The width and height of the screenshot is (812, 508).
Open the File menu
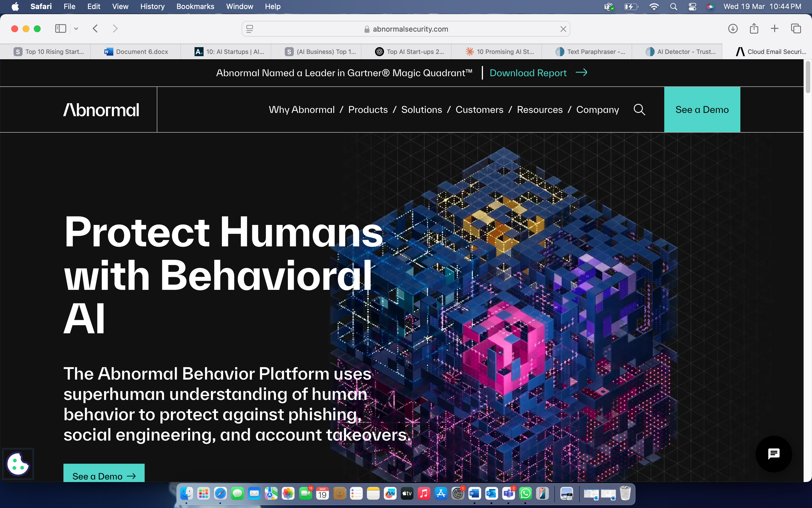[x=69, y=6]
